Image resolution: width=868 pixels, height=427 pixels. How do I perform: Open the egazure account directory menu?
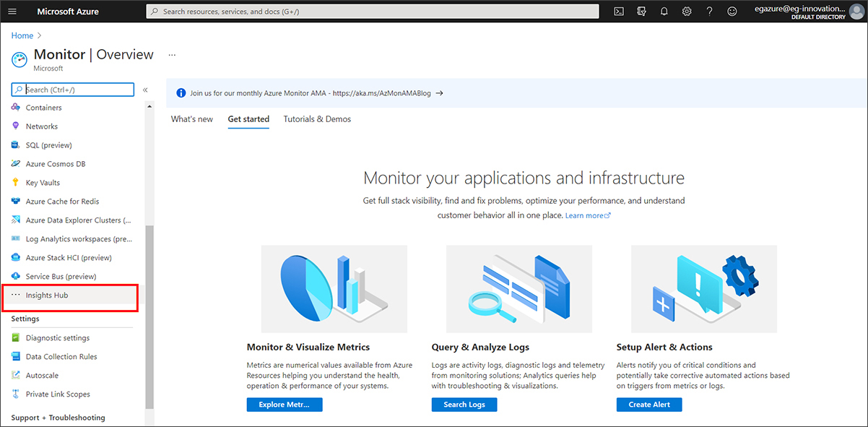[810, 12]
